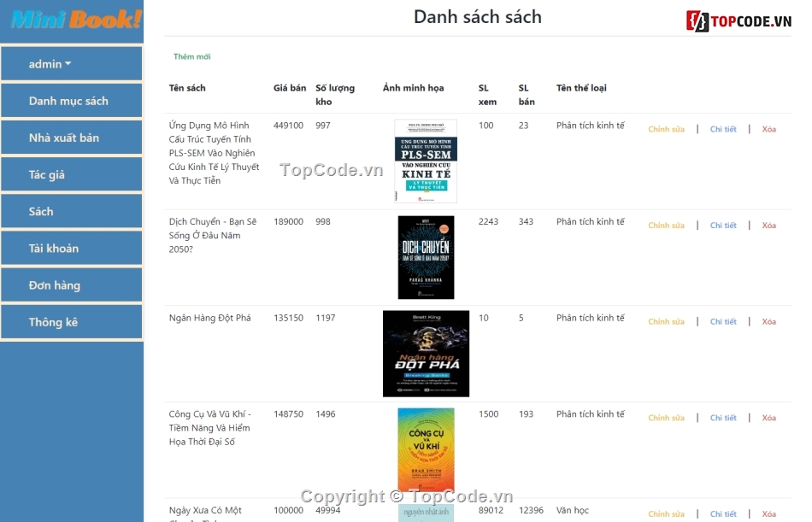
Task: Click the MiniBook! logo
Action: 72,19
